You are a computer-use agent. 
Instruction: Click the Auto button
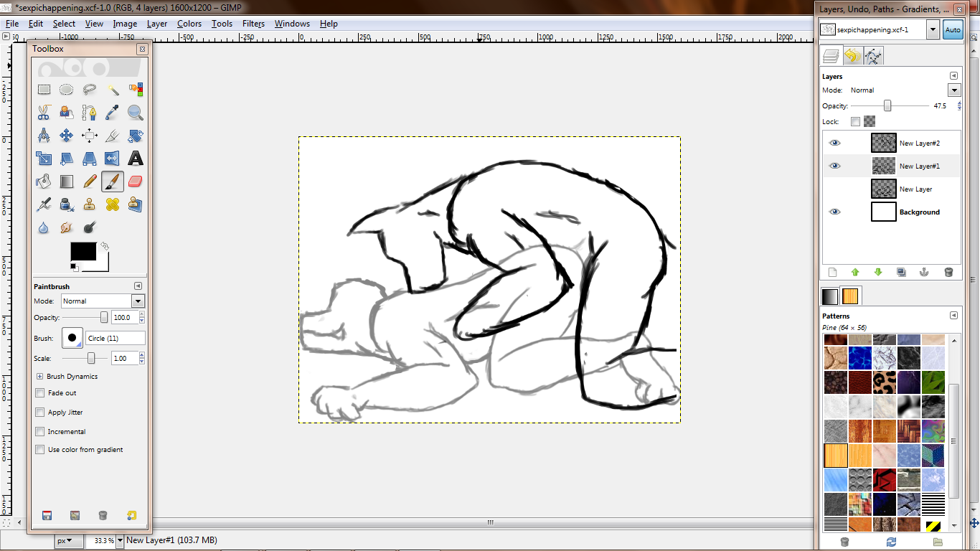(x=952, y=30)
